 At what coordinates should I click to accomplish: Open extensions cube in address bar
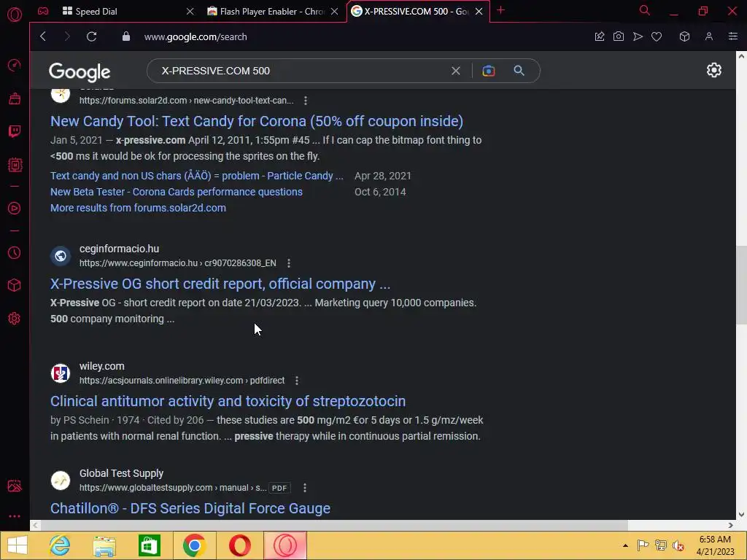684,36
